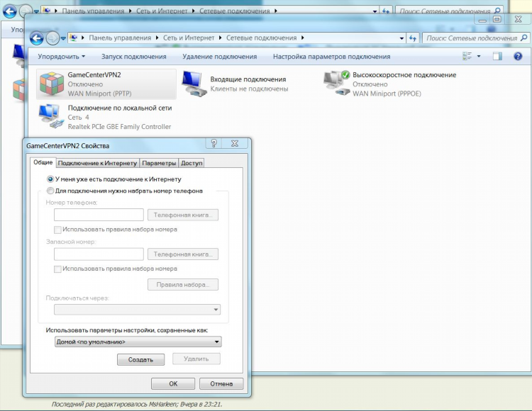This screenshot has height=411, width=532.
Task: Click the Запасной номер input field
Action: pos(99,254)
